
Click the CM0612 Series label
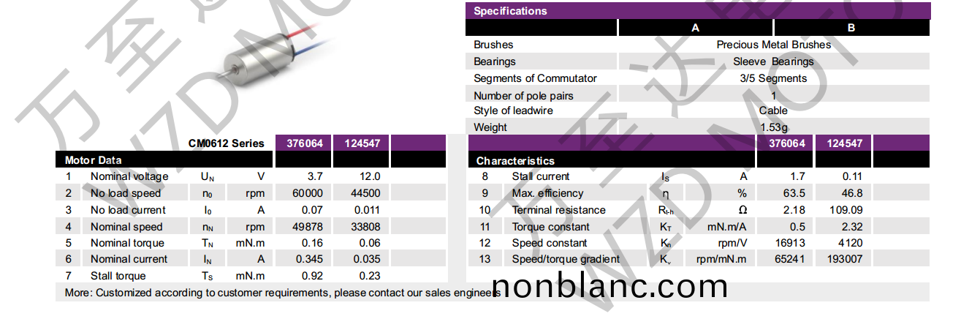click(x=226, y=143)
